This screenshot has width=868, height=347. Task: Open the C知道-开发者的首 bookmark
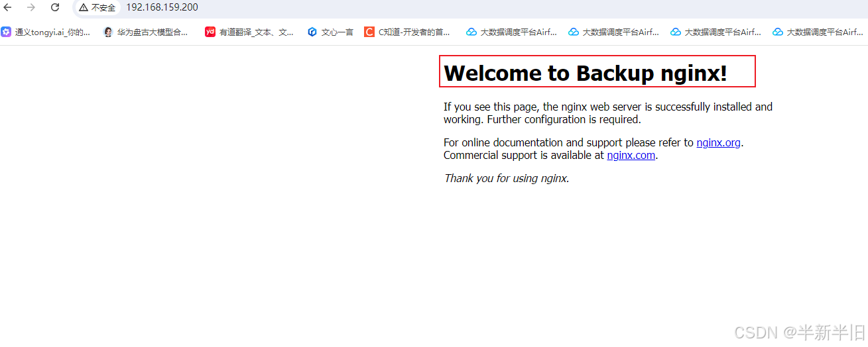tap(408, 32)
